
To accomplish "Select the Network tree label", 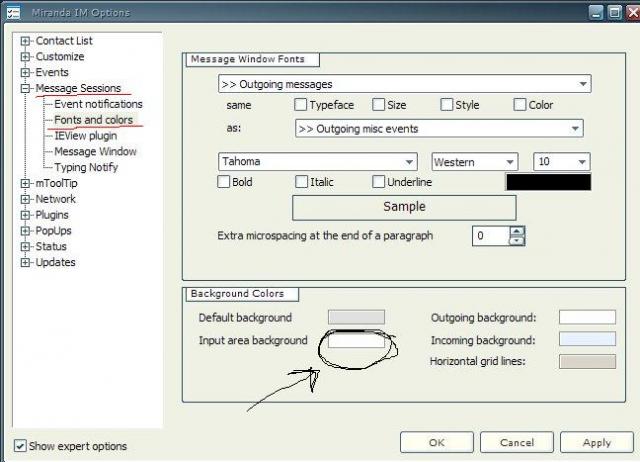I will [56, 199].
